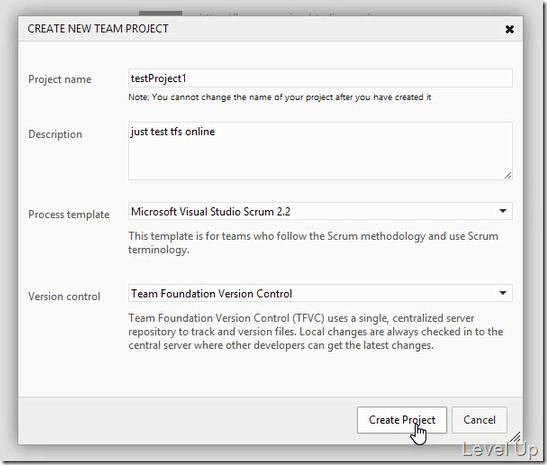Click the Create Project button

[402, 420]
